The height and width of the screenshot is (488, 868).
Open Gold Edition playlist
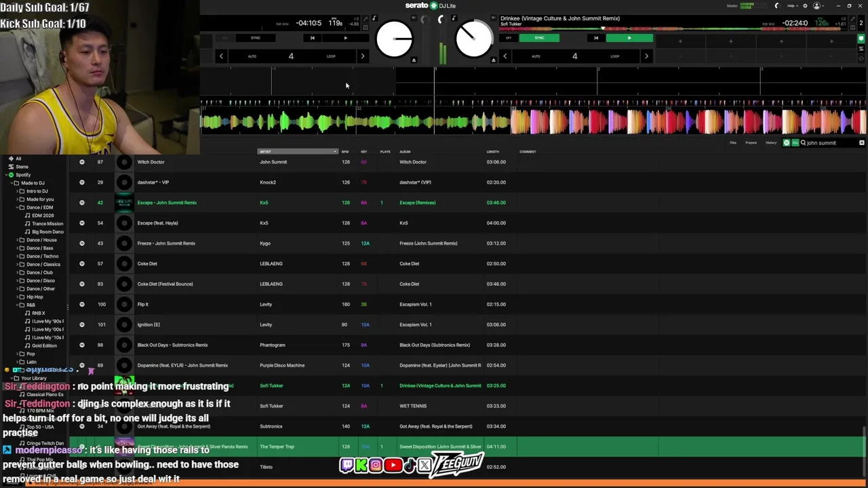(44, 346)
